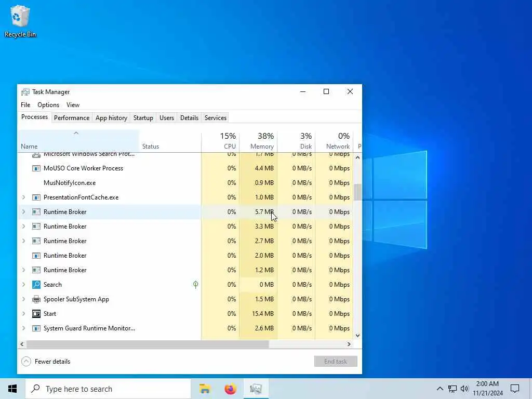Open the Recycle Bin desktop icon

(20, 21)
